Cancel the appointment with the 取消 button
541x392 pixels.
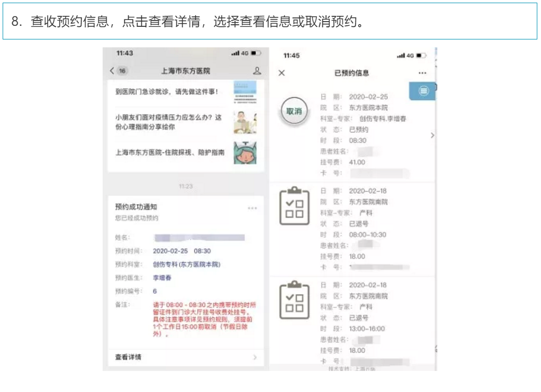294,111
